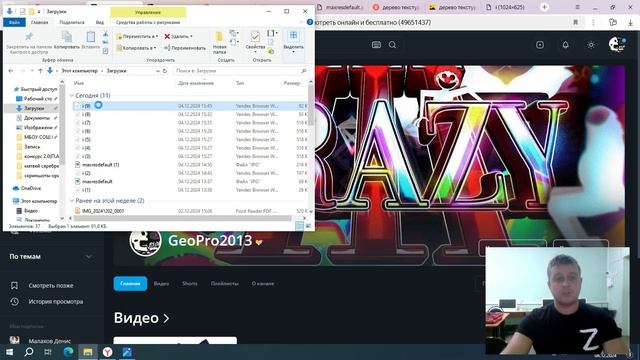Select Этот компьютер in navigation pane

[x=34, y=201]
